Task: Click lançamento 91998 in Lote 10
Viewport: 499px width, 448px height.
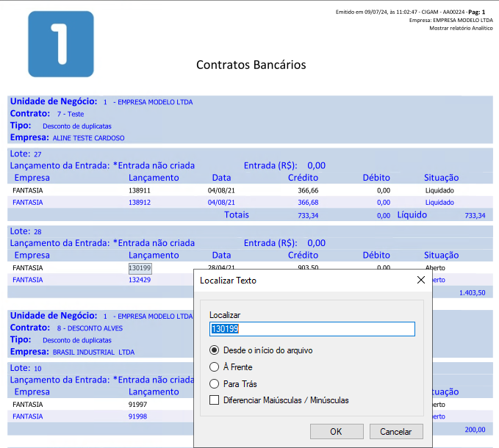Action: (138, 416)
